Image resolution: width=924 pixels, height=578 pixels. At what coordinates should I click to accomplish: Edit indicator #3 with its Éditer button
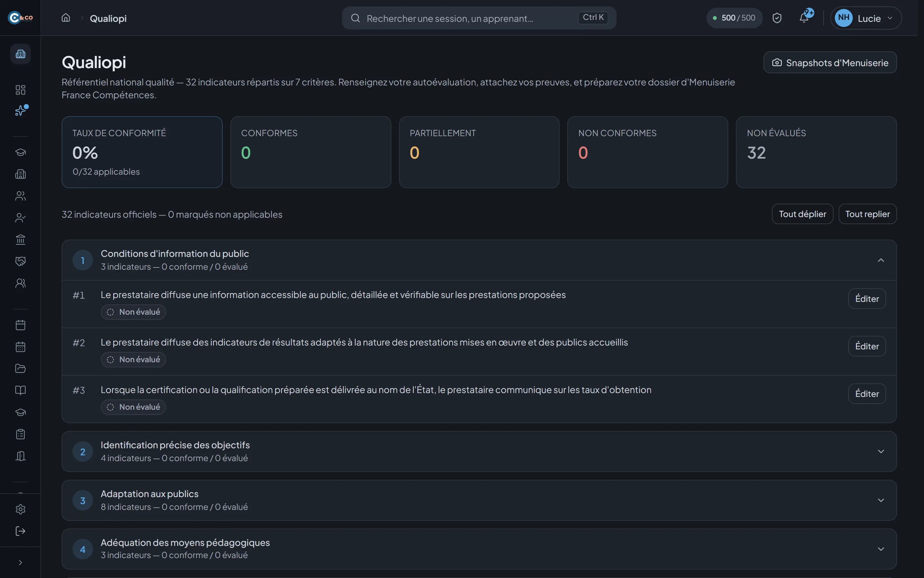pyautogui.click(x=867, y=394)
